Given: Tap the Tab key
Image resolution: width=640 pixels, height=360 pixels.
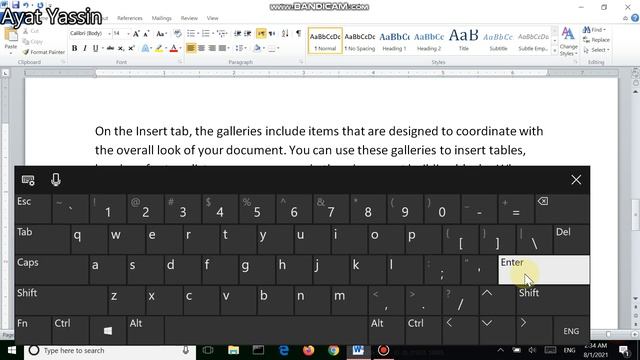Looking at the screenshot, I should coord(42,239).
